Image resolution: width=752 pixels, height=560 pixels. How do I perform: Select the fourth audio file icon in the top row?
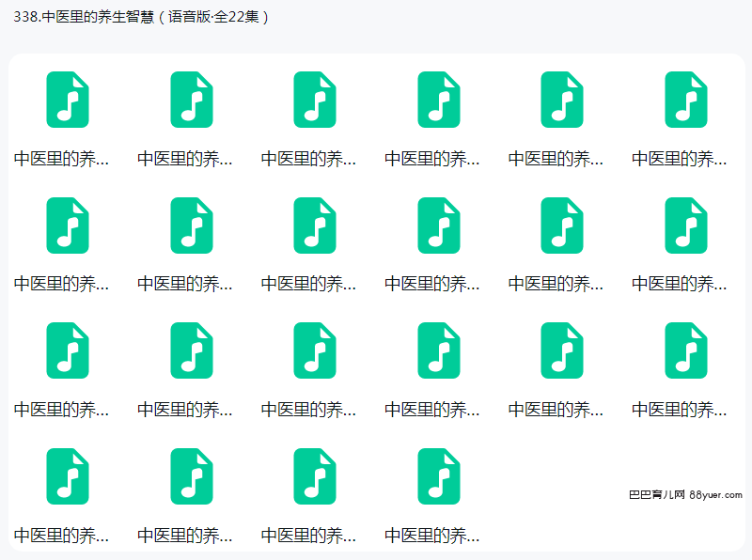coord(439,100)
